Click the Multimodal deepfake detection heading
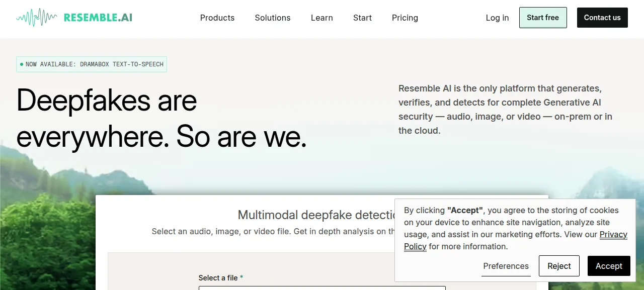Image resolution: width=644 pixels, height=290 pixels. (316, 215)
